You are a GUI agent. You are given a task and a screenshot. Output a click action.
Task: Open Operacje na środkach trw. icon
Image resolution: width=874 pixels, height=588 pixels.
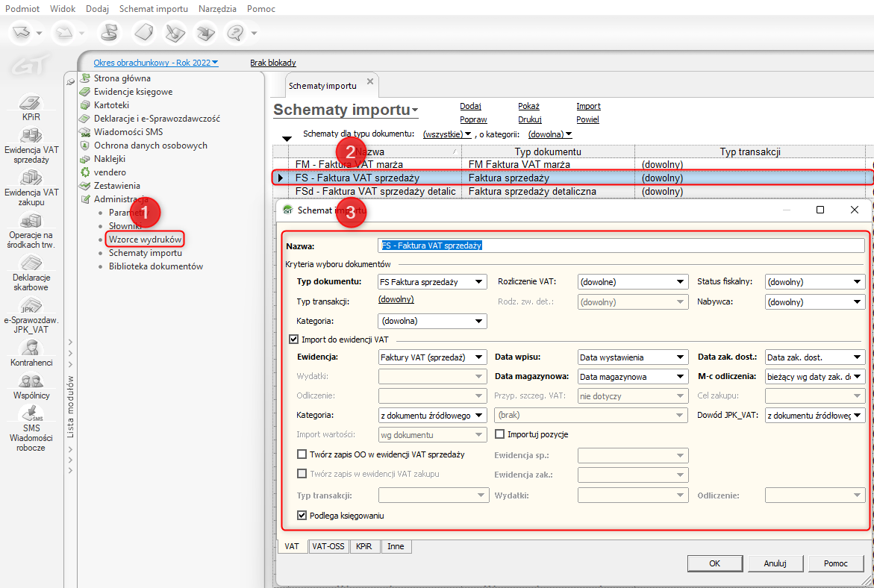pyautogui.click(x=31, y=222)
